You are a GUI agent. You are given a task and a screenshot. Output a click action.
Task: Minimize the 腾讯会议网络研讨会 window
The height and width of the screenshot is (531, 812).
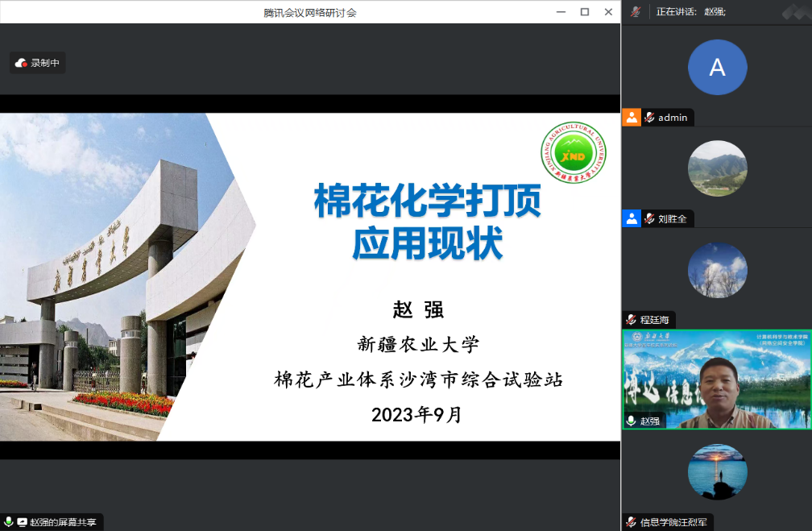point(561,11)
